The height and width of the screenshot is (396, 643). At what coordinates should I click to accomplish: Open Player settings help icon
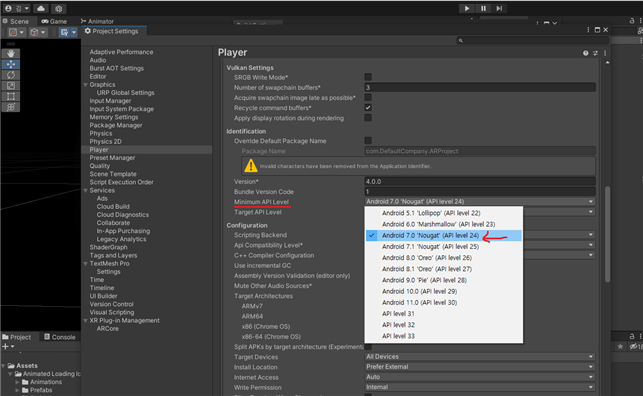[586, 53]
